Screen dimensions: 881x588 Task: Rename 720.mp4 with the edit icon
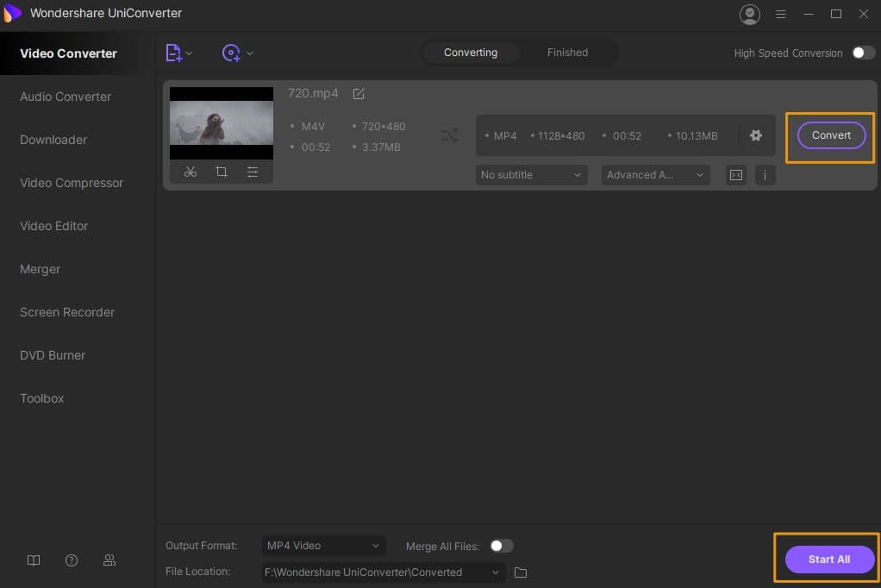coord(359,94)
